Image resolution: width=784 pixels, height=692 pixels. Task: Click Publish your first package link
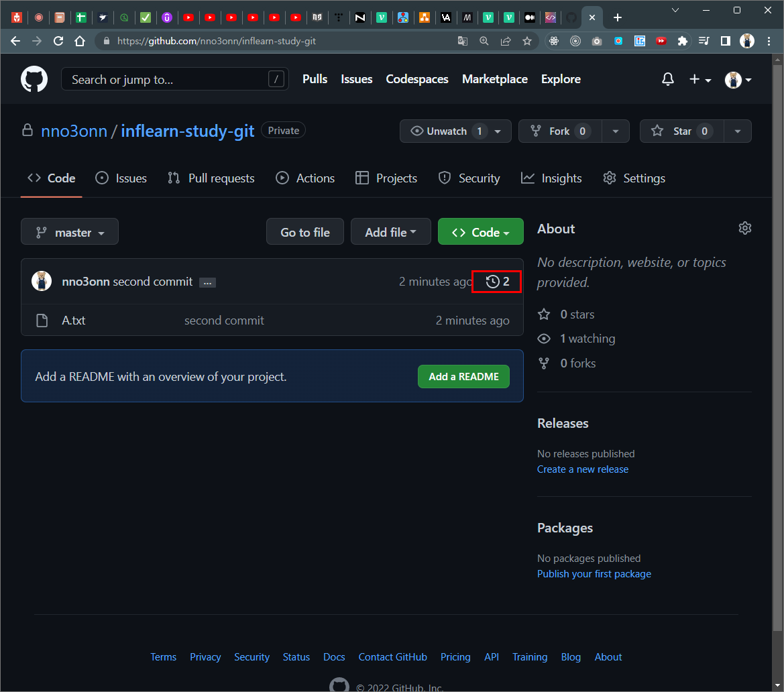click(594, 573)
